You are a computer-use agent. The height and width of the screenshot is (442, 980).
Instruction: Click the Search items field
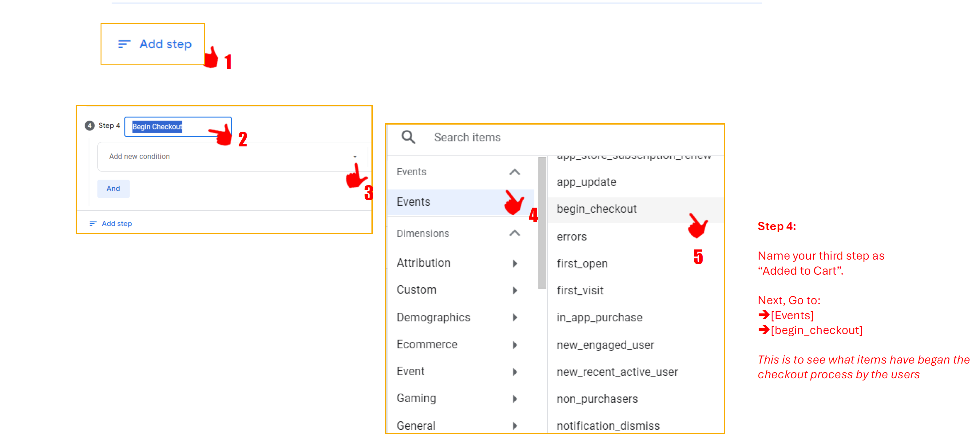pyautogui.click(x=467, y=137)
